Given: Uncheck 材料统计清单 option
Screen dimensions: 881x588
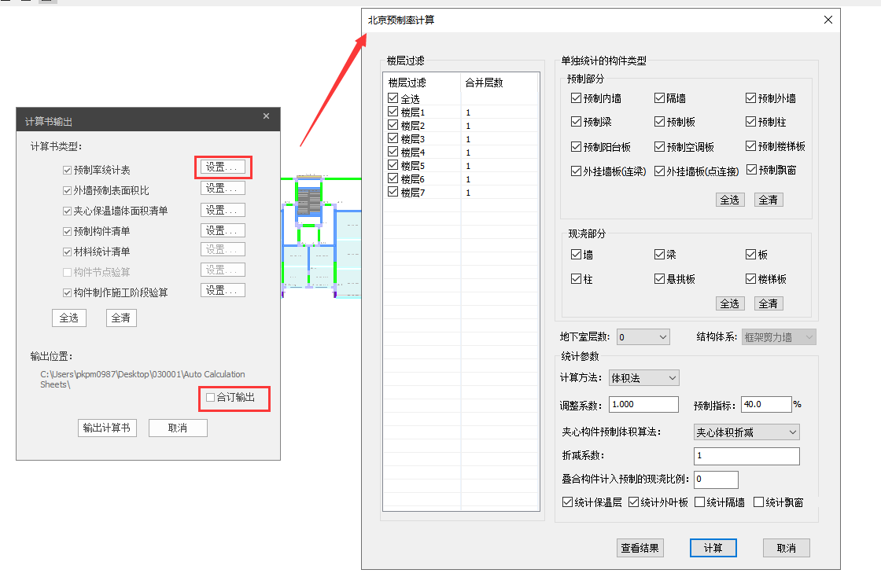Looking at the screenshot, I should 67,252.
